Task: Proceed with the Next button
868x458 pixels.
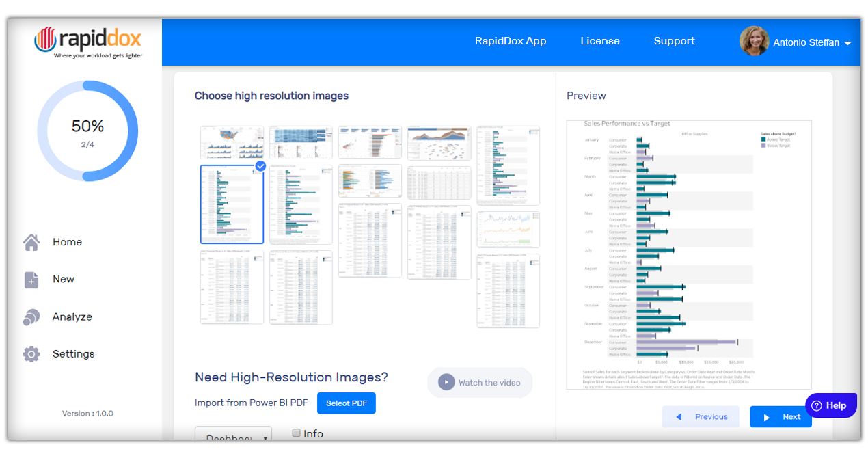Action: (x=781, y=417)
